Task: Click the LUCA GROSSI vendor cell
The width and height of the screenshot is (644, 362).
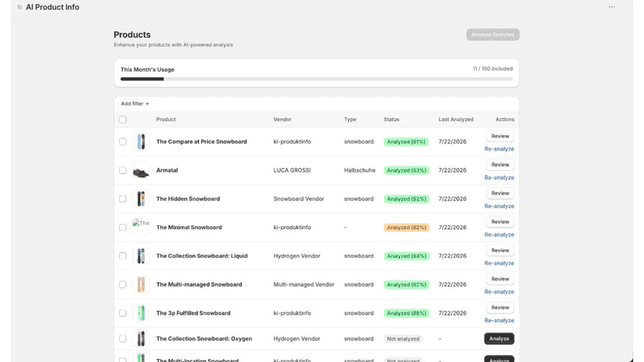Action: tap(292, 170)
